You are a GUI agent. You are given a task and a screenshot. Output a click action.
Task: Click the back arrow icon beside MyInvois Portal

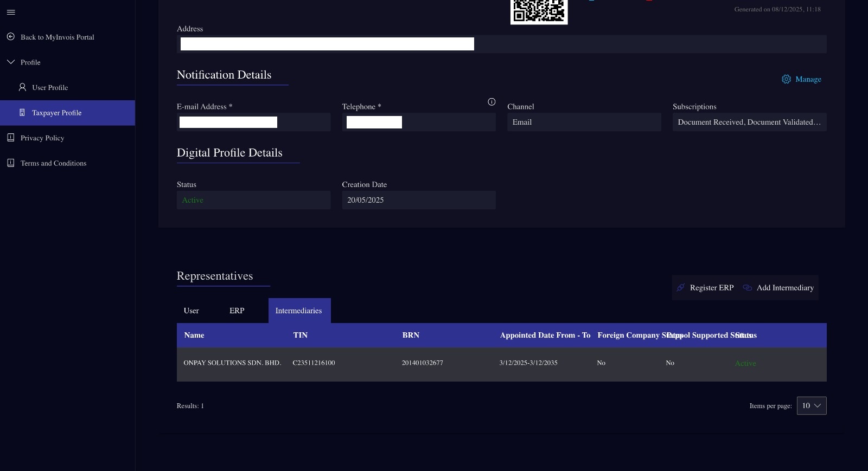[10, 37]
